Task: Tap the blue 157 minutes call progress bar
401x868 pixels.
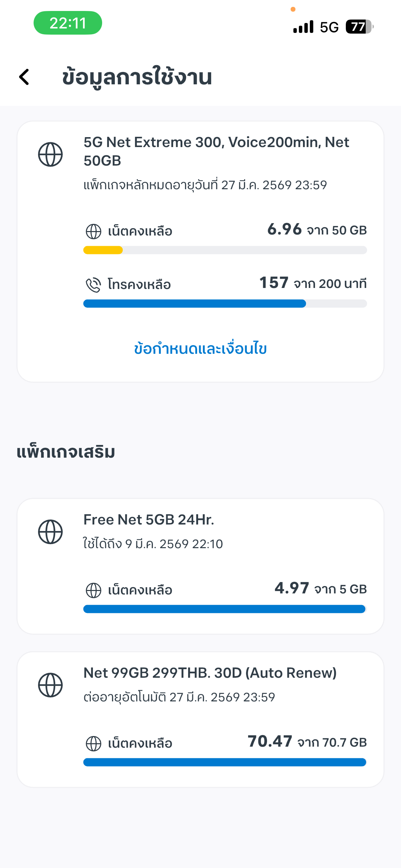Action: point(225,304)
